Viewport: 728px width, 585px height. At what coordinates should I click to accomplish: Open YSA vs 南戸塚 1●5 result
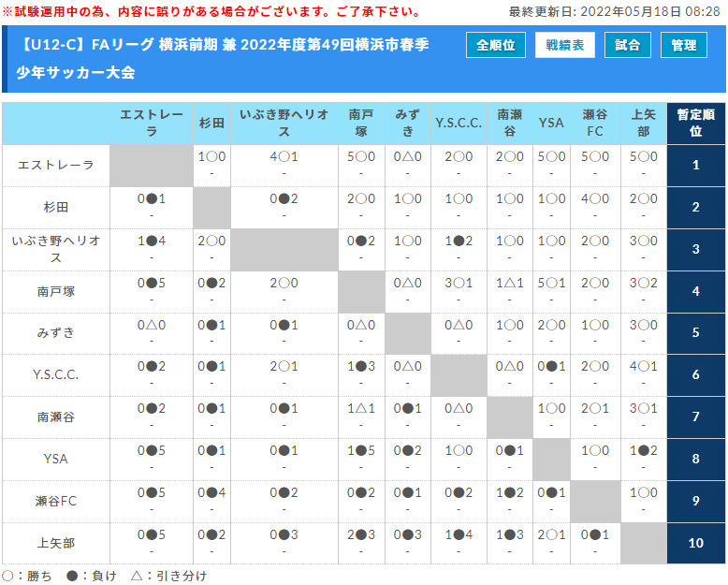coord(361,450)
